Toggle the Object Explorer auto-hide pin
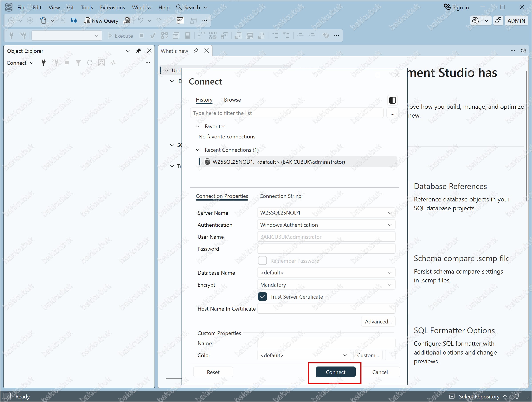Image resolution: width=532 pixels, height=402 pixels. coord(139,51)
